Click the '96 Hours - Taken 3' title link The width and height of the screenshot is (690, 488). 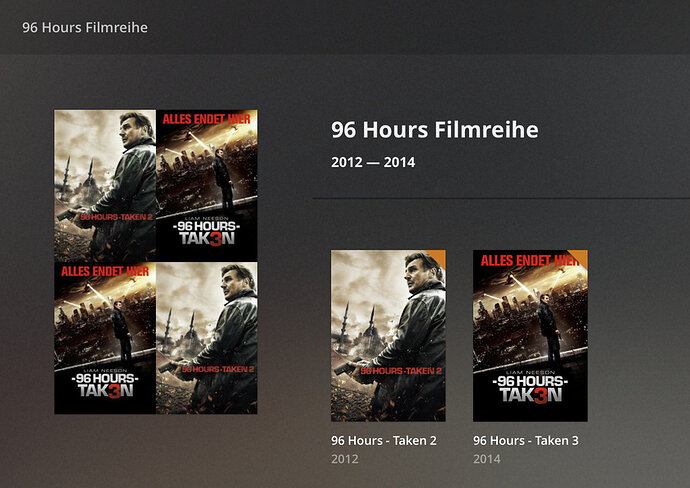[526, 440]
